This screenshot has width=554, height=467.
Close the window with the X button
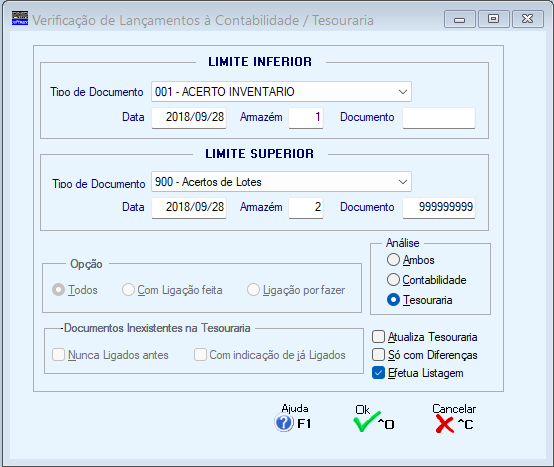pyautogui.click(x=528, y=19)
